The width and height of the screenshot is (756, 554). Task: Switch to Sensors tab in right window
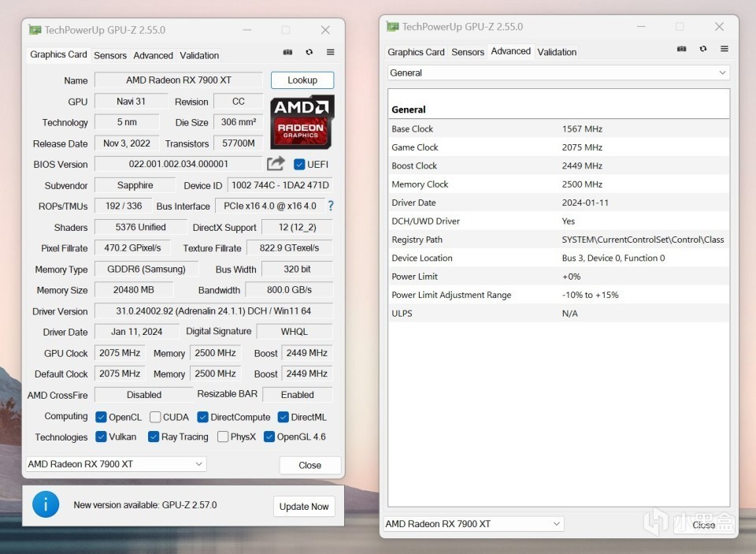pyautogui.click(x=467, y=52)
